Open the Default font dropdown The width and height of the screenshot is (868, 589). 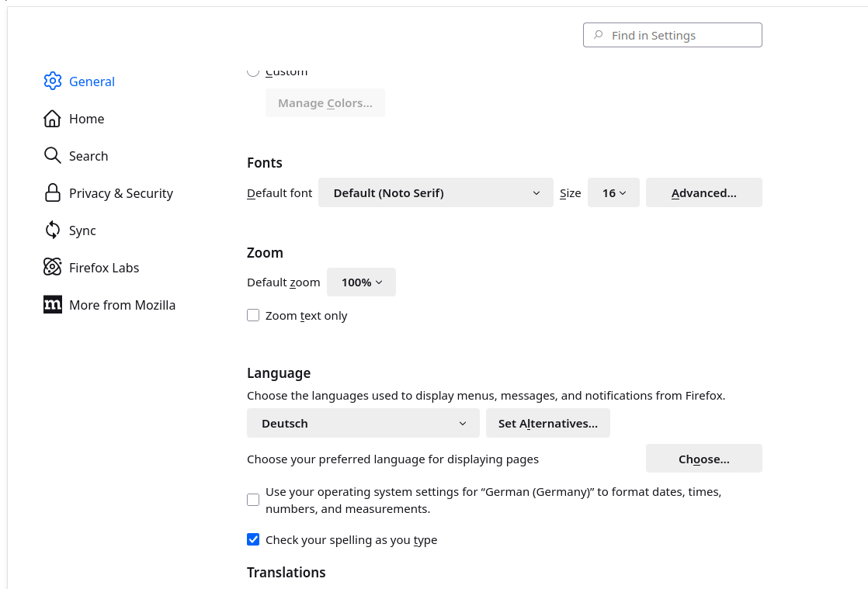point(436,192)
